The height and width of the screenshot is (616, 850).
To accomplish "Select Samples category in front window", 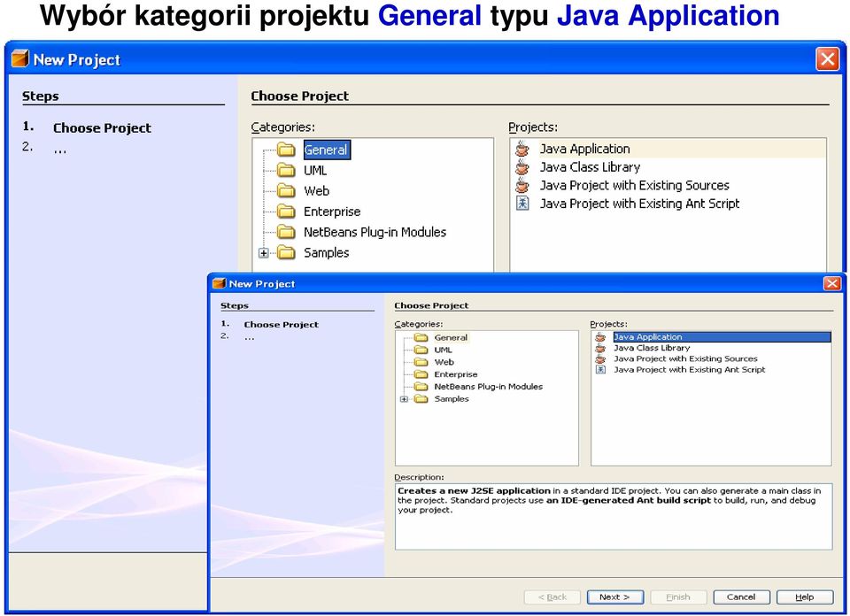I will 452,399.
